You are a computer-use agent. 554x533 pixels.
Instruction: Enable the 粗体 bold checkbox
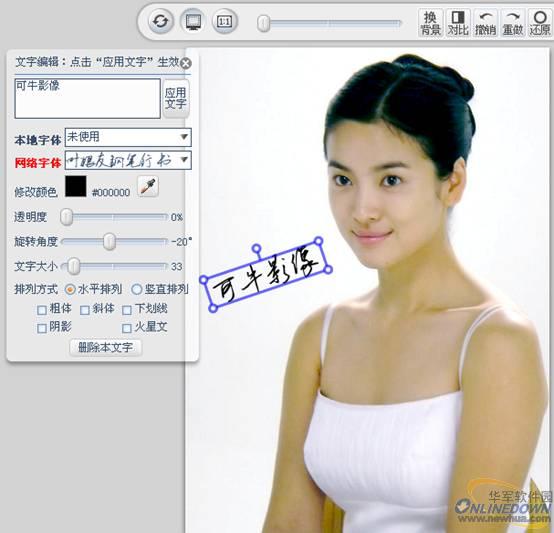click(x=42, y=310)
